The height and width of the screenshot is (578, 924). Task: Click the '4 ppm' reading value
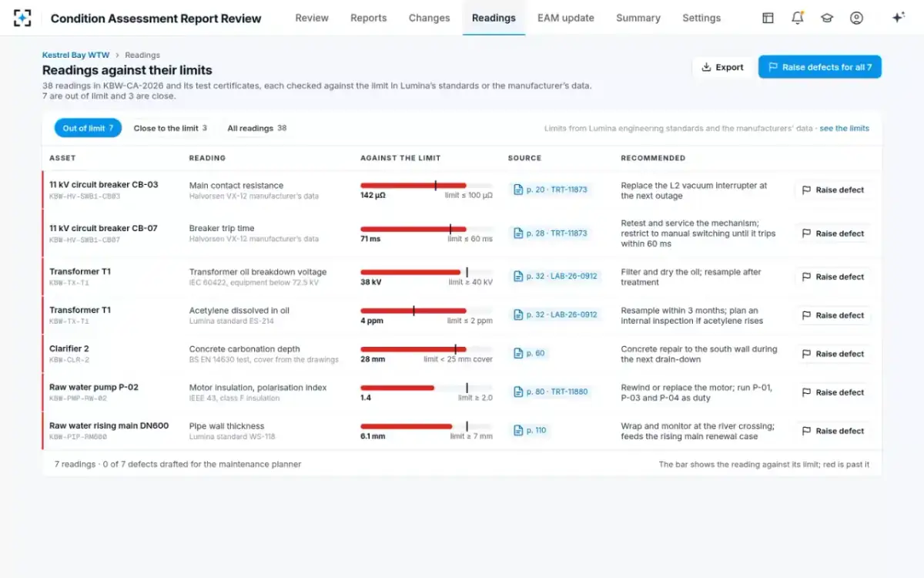pyautogui.click(x=372, y=321)
